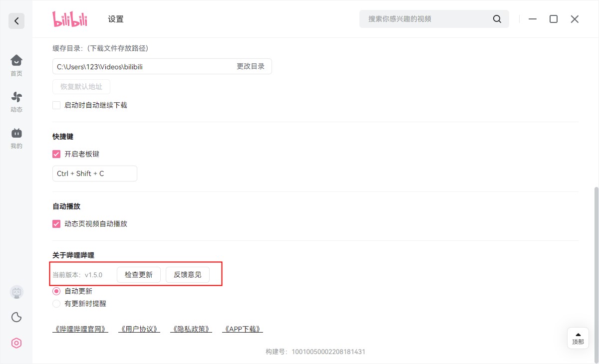Open the 《APP下载》 link

pos(243,329)
